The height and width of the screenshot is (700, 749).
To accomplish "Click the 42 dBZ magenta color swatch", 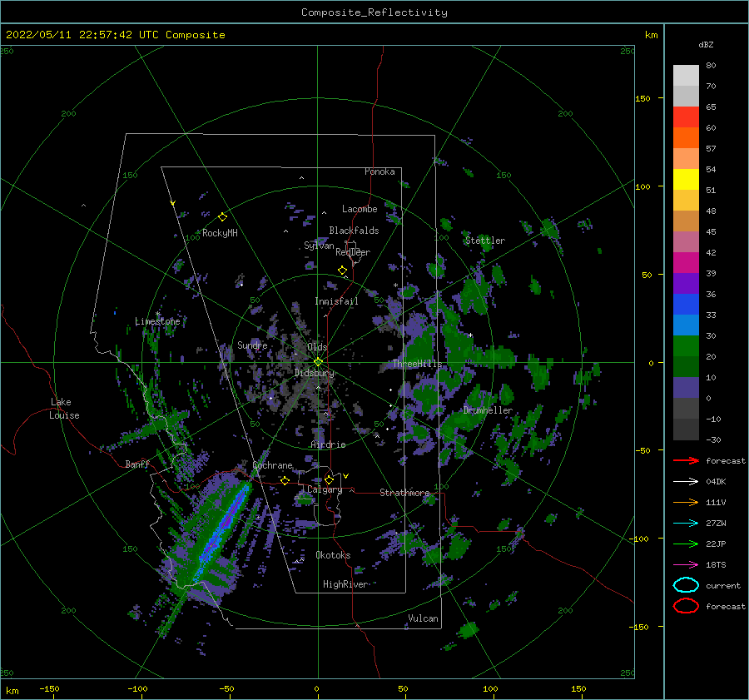I will pyautogui.click(x=686, y=263).
